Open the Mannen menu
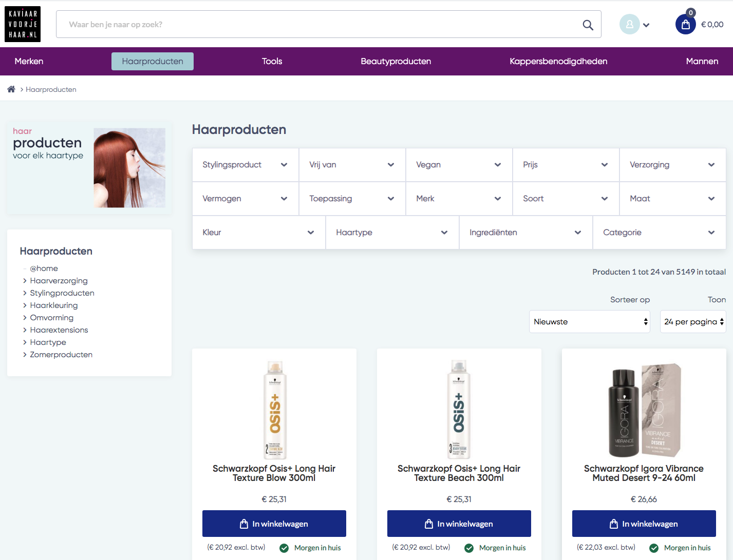The height and width of the screenshot is (560, 733). [702, 61]
